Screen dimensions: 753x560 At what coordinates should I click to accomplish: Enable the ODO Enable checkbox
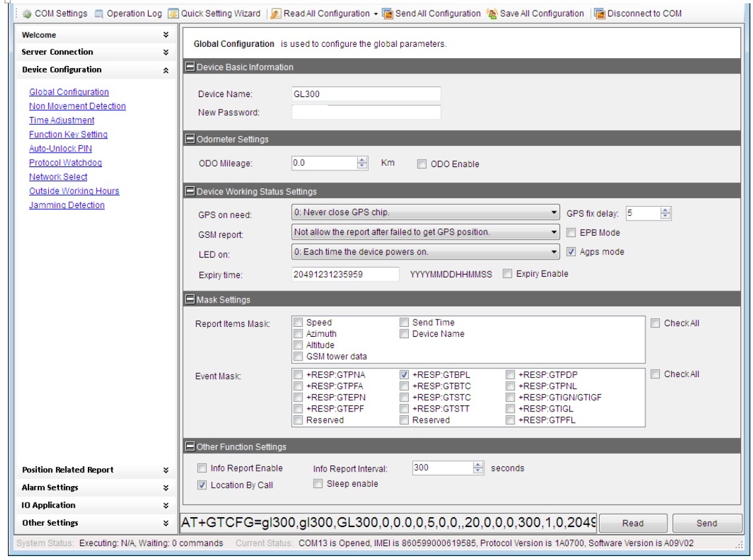(422, 164)
